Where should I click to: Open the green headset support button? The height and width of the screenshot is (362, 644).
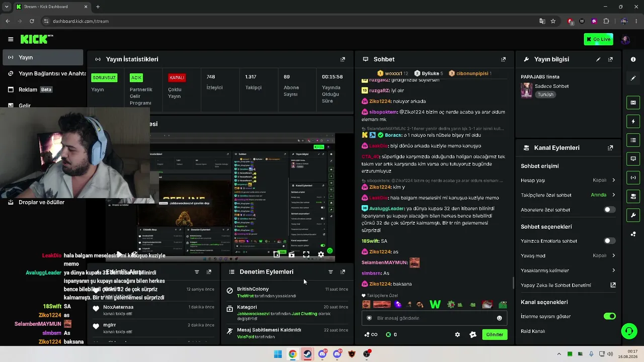pos(629,331)
